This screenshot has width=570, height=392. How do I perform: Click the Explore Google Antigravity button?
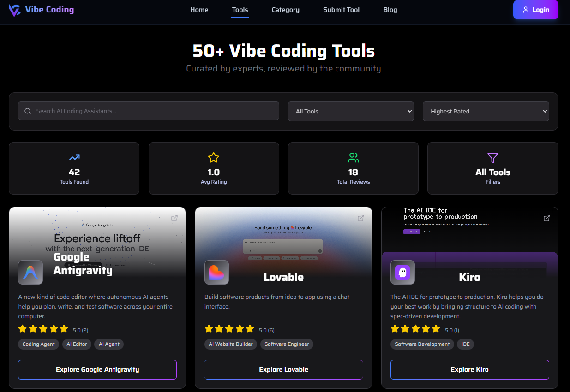click(97, 369)
